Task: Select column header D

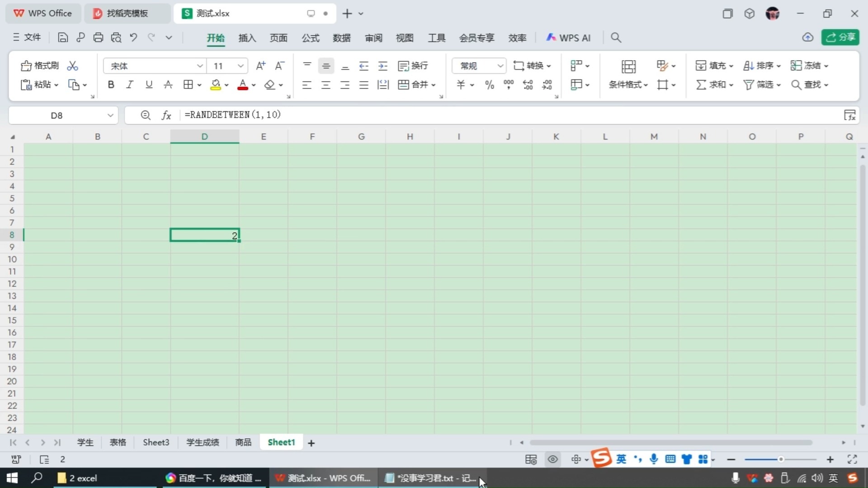Action: [205, 136]
